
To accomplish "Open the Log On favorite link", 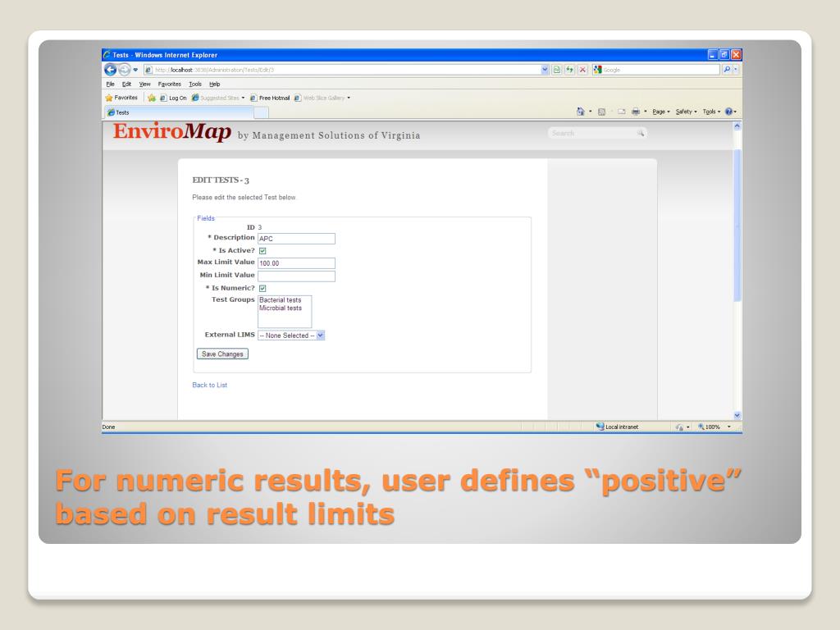I will coord(173,98).
